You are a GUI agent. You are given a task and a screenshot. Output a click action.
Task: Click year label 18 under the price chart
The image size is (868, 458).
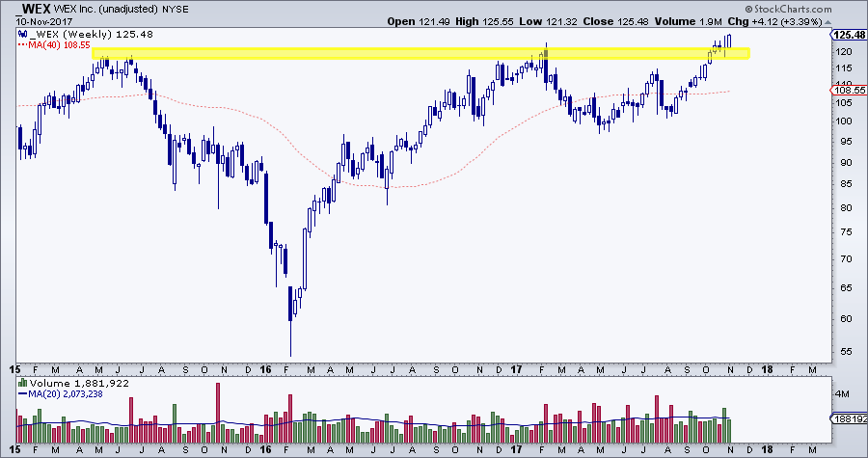click(767, 369)
